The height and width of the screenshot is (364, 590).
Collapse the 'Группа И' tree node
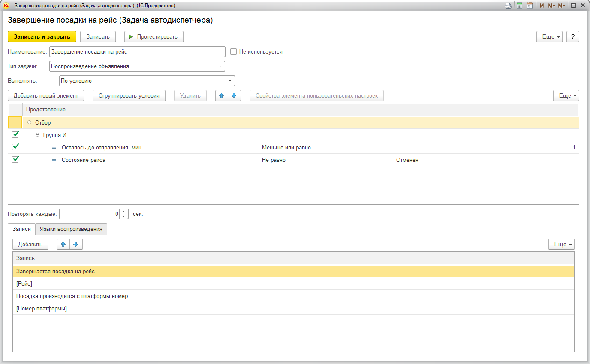38,135
